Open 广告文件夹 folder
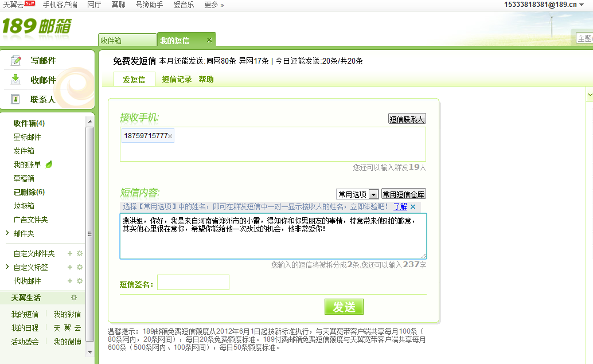 click(30, 220)
